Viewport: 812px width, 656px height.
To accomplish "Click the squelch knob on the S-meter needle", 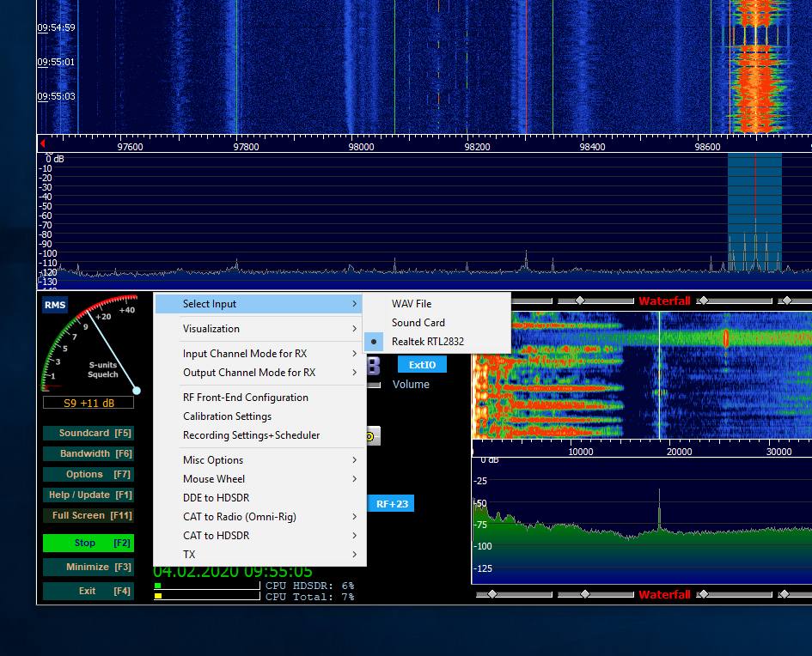I will click(136, 391).
